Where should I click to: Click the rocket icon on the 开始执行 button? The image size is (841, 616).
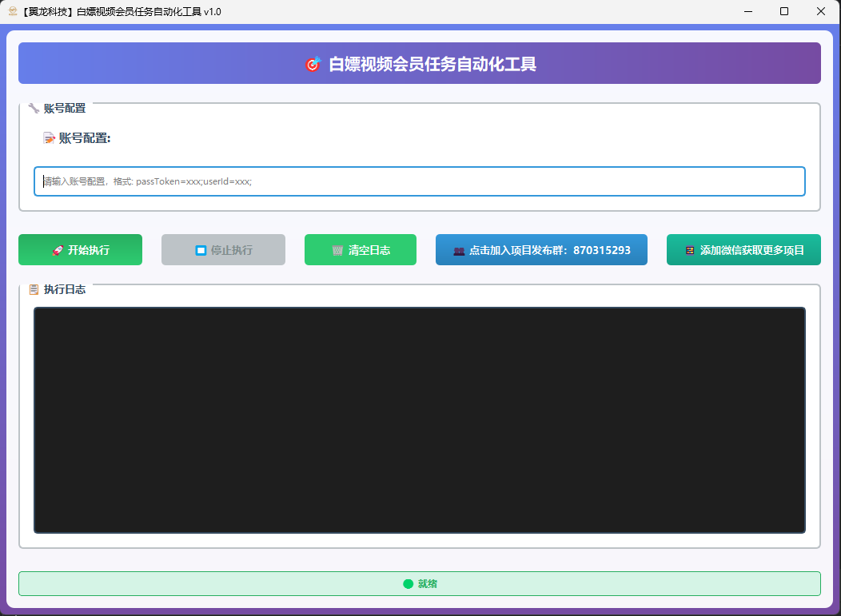(x=58, y=249)
